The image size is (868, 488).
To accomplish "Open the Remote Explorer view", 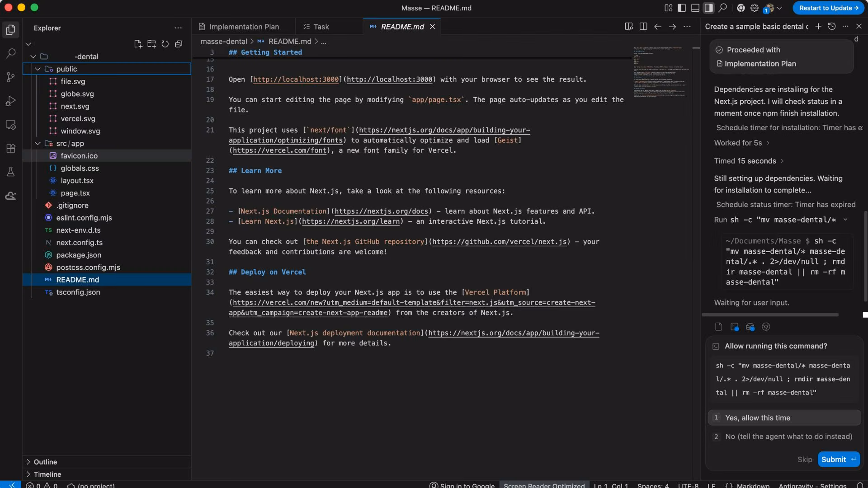I will [x=11, y=125].
